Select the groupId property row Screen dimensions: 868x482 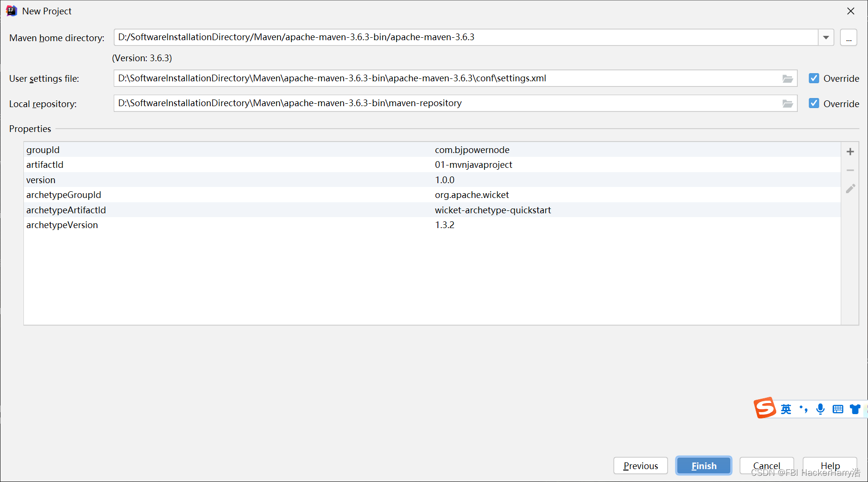click(x=432, y=150)
